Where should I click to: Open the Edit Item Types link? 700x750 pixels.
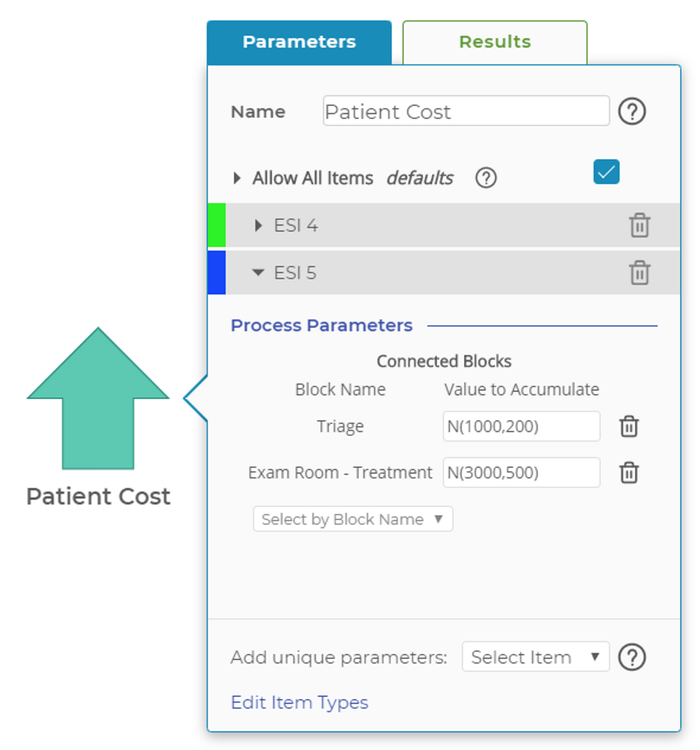click(x=299, y=702)
